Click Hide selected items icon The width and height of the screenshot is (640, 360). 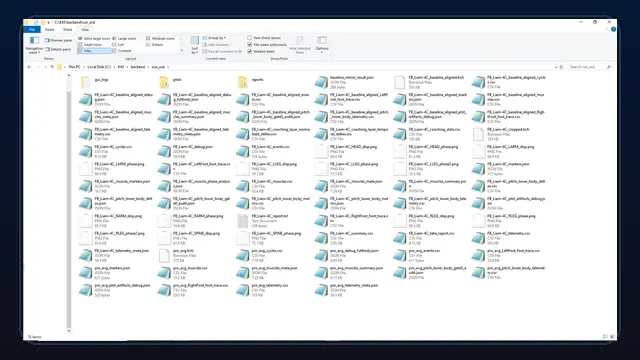300,40
